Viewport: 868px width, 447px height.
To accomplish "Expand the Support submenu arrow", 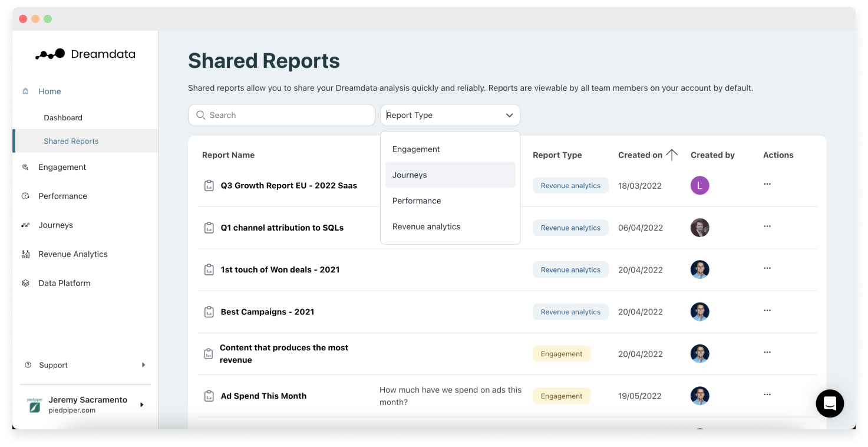I will [x=143, y=365].
